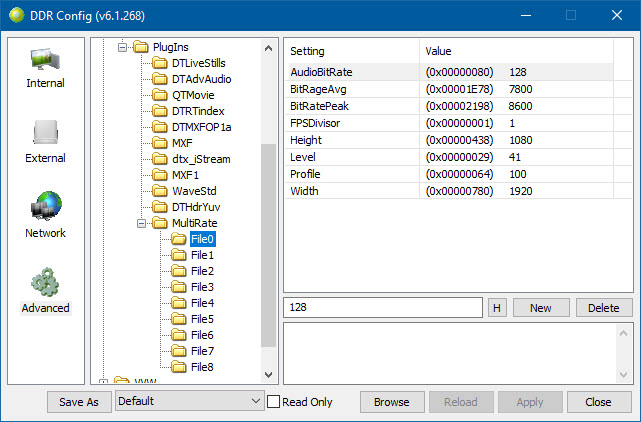This screenshot has width=641, height=422.
Task: Toggle the Read Only checkbox
Action: 273,402
